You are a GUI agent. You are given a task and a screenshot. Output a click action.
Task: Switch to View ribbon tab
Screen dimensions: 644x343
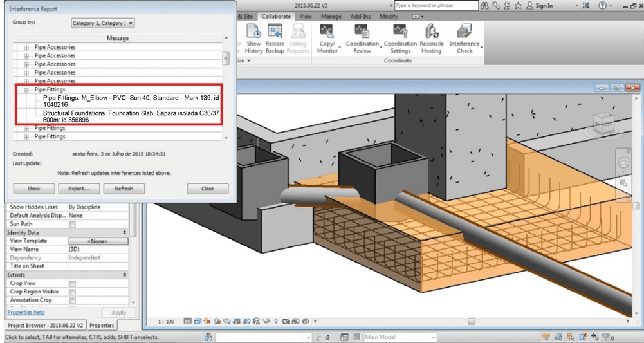pyautogui.click(x=306, y=17)
